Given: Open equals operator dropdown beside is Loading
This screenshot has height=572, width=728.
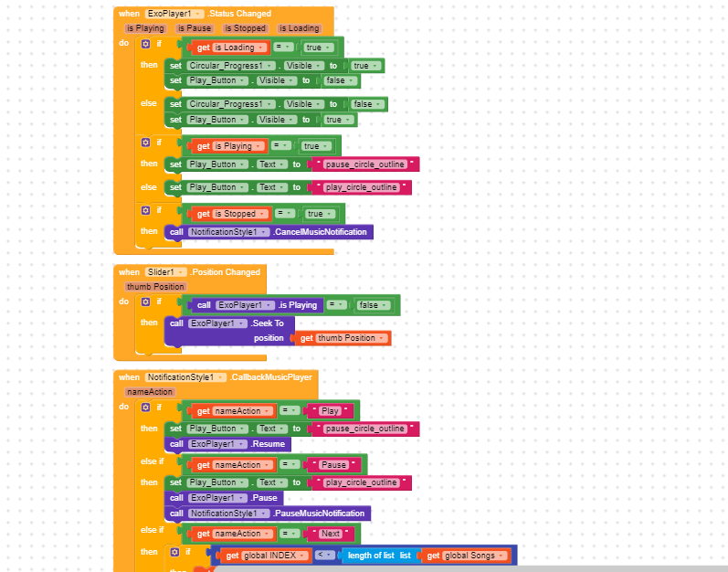Looking at the screenshot, I should [283, 48].
